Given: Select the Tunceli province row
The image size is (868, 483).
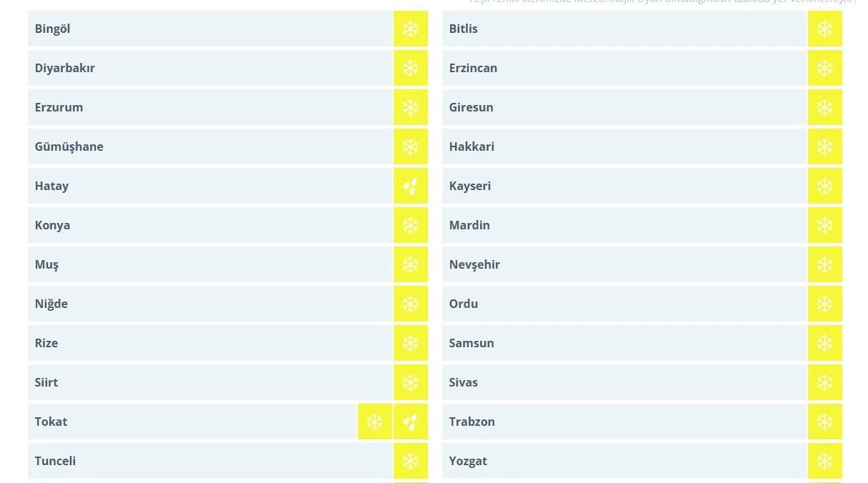Looking at the screenshot, I should tap(56, 462).
